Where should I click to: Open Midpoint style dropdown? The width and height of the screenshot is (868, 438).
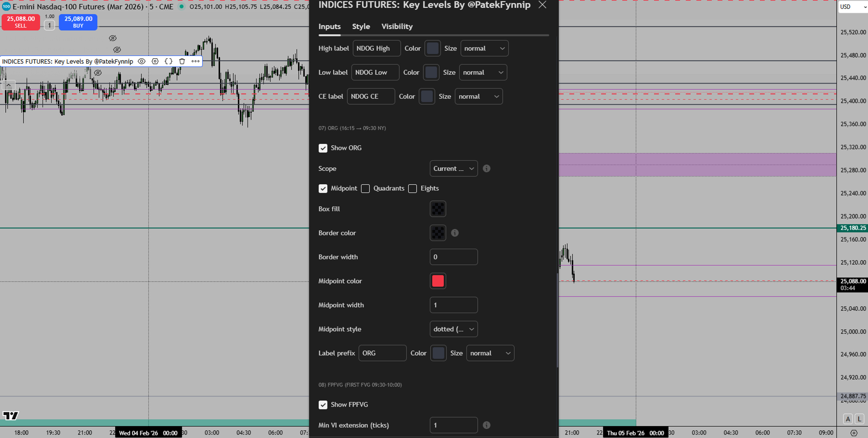click(454, 329)
